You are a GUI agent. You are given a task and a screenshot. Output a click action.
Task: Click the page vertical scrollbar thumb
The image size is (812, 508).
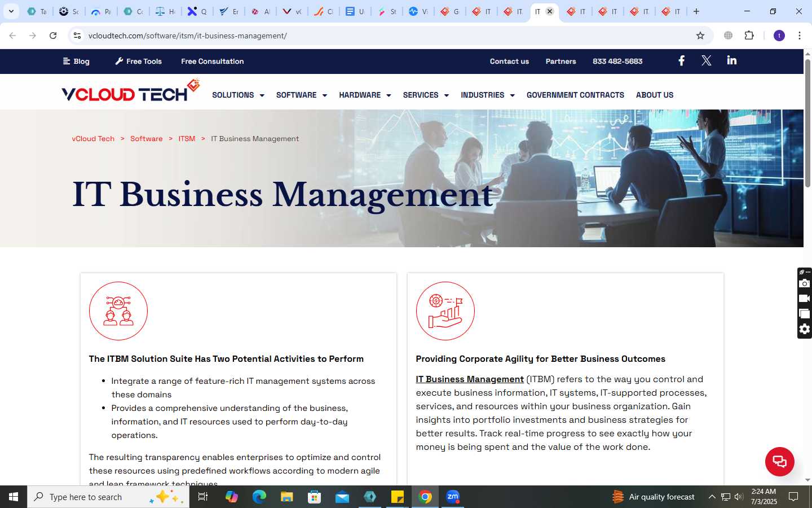pos(807,122)
